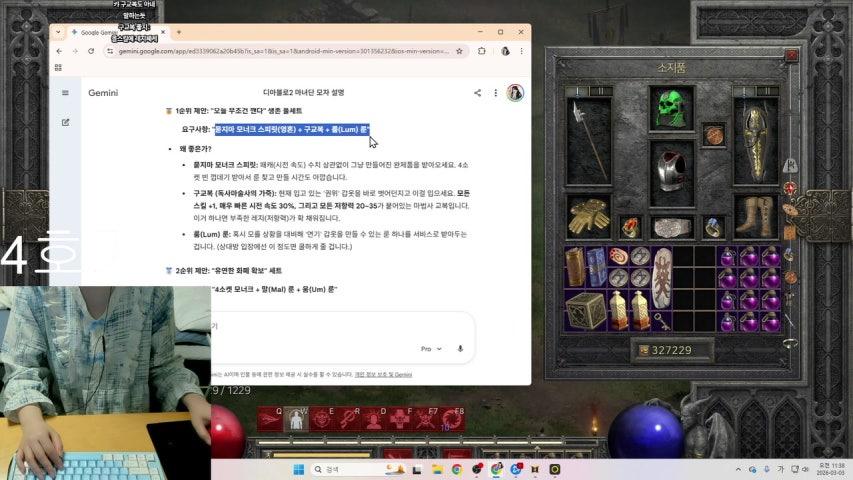Open the Windows Start menu
Screen dimensions: 853x480
[298, 469]
